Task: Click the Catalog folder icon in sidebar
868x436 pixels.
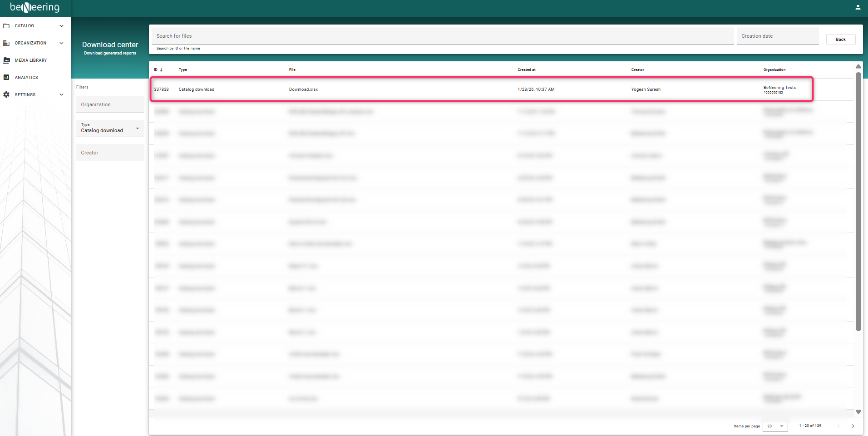Action: tap(6, 26)
